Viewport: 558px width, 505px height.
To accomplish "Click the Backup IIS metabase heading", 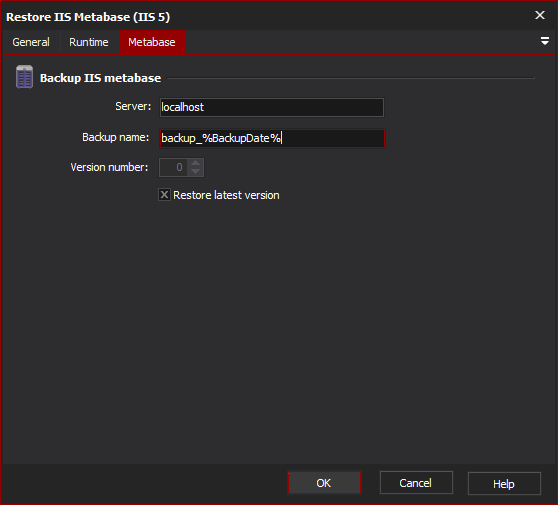I will point(100,78).
